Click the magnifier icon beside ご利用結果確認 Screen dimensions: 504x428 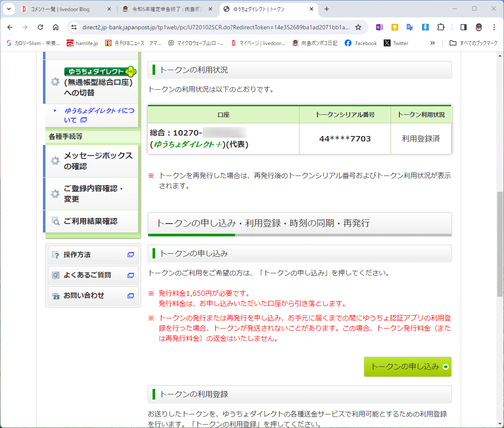pyautogui.click(x=56, y=221)
